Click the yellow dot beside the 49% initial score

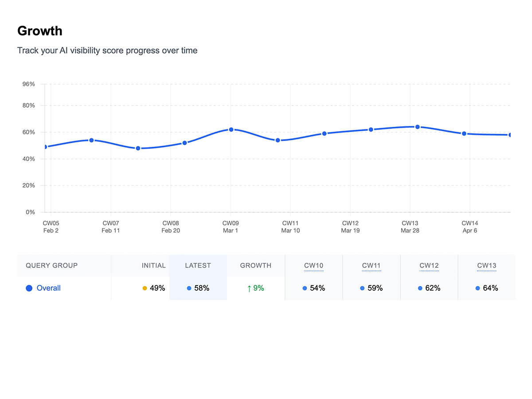[x=145, y=288]
